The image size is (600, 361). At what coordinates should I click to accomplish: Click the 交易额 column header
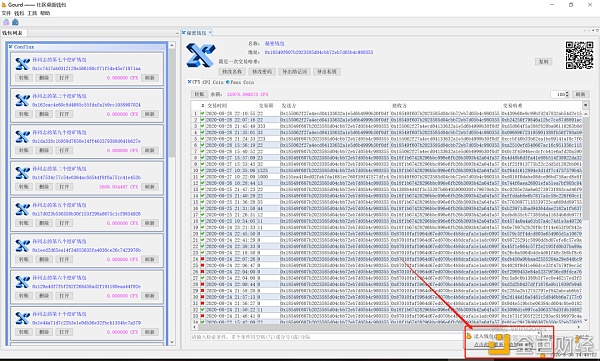coord(268,105)
